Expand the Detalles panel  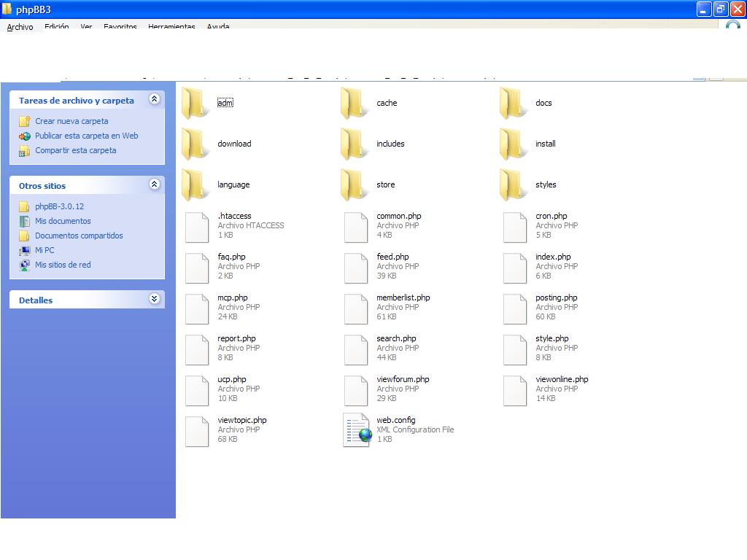[x=154, y=298]
